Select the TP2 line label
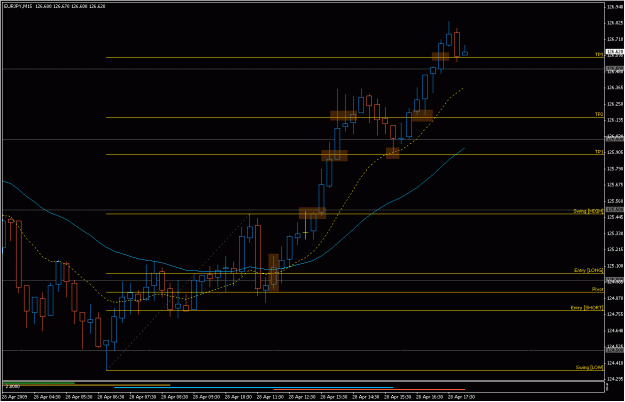625x402 pixels. click(x=599, y=114)
